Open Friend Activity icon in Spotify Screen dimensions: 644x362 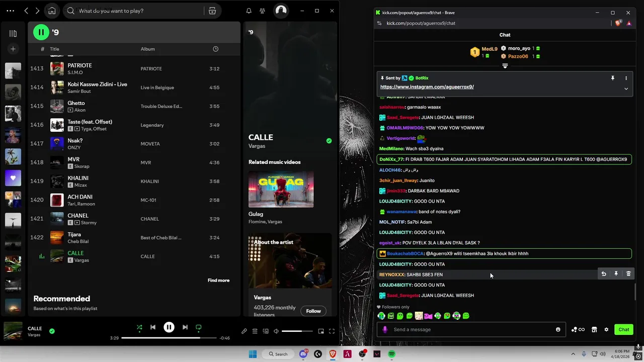262,11
